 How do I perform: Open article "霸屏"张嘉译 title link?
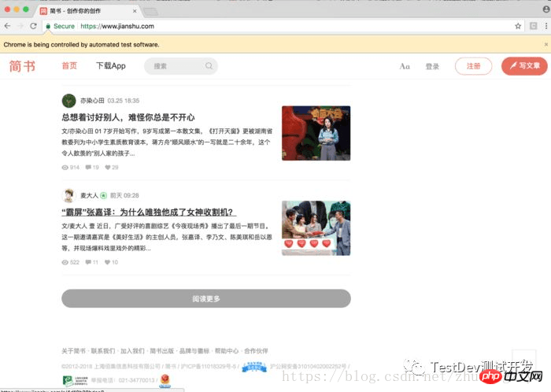tap(148, 213)
